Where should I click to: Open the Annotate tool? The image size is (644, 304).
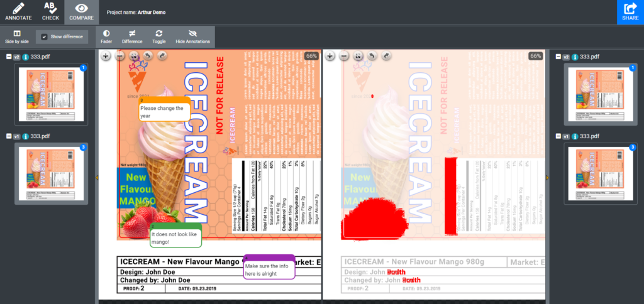[18, 12]
